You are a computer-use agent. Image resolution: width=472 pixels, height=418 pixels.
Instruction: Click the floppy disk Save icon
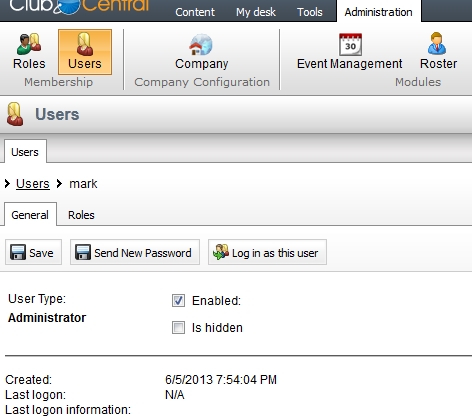click(18, 252)
